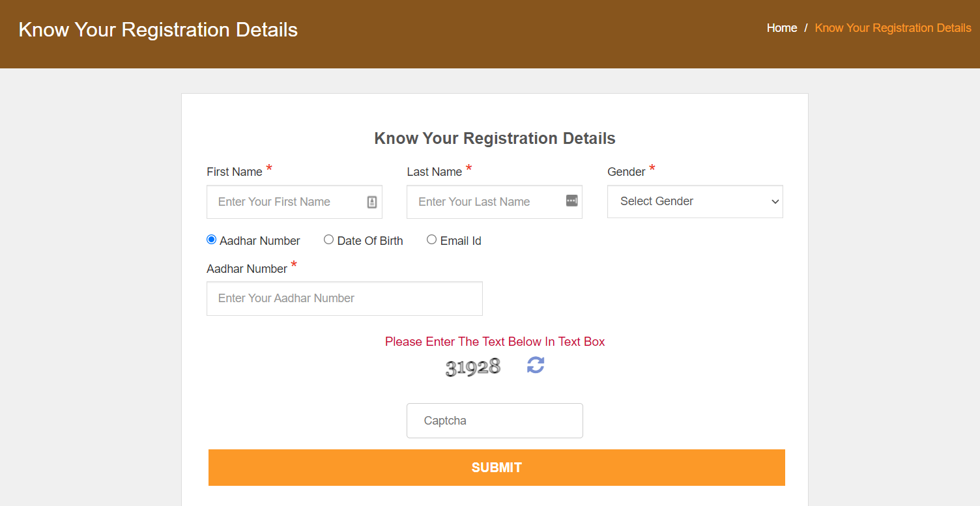Click the brown banner page title
The height and width of the screenshot is (506, 980).
(158, 30)
